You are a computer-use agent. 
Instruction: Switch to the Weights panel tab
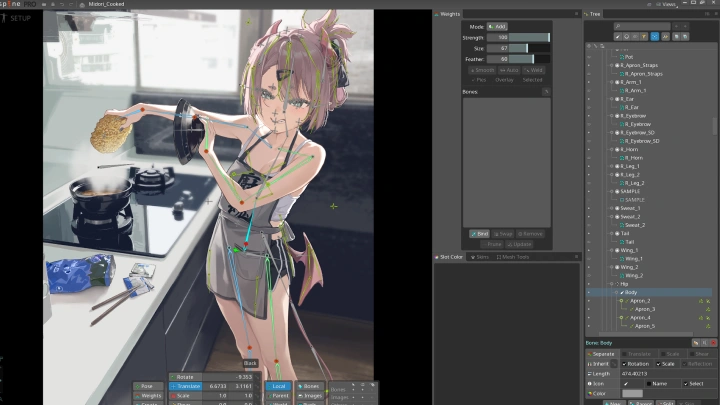tap(447, 14)
